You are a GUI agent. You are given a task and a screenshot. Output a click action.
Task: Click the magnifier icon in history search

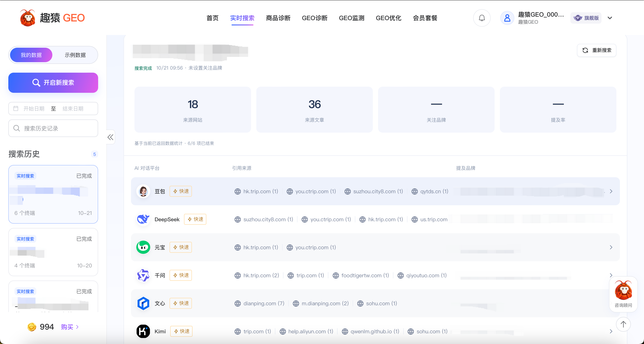17,128
